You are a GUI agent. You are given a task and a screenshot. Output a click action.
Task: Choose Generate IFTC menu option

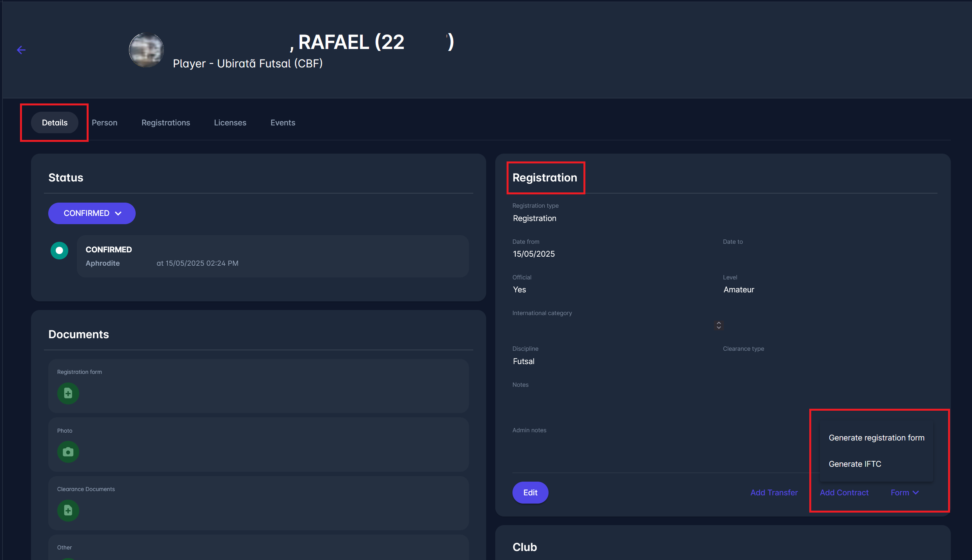tap(855, 464)
